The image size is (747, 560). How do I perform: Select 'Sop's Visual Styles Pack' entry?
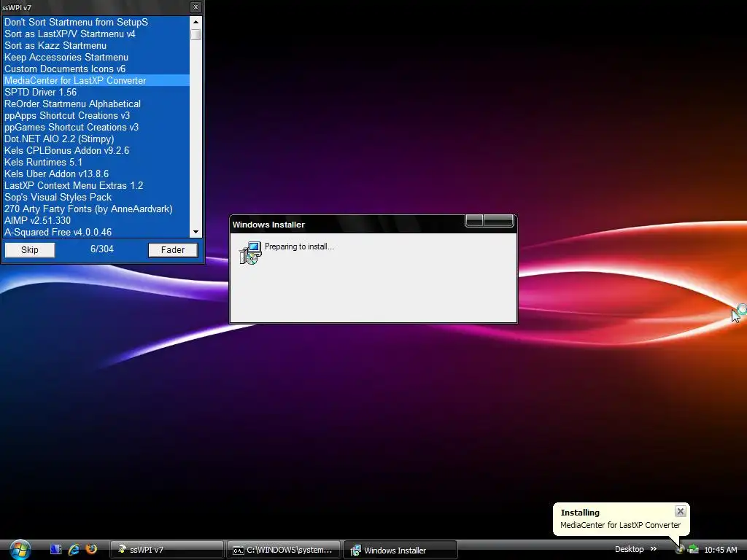click(x=96, y=197)
